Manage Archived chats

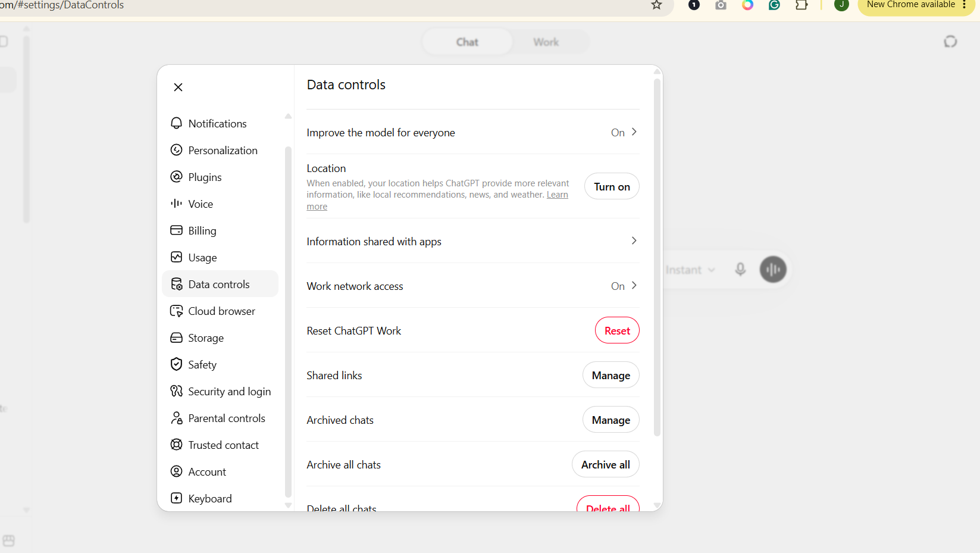tap(611, 420)
